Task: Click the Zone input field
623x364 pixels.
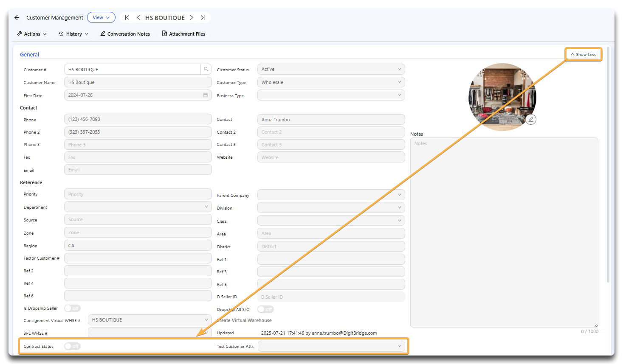Action: (138, 232)
